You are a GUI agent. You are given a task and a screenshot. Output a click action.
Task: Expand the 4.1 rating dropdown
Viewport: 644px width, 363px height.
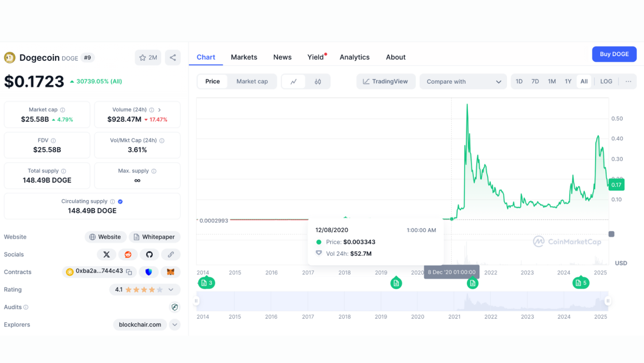pyautogui.click(x=171, y=290)
